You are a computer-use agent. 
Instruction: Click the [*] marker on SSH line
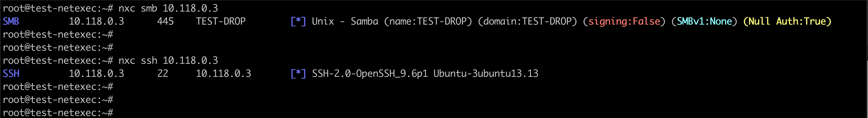coord(298,74)
